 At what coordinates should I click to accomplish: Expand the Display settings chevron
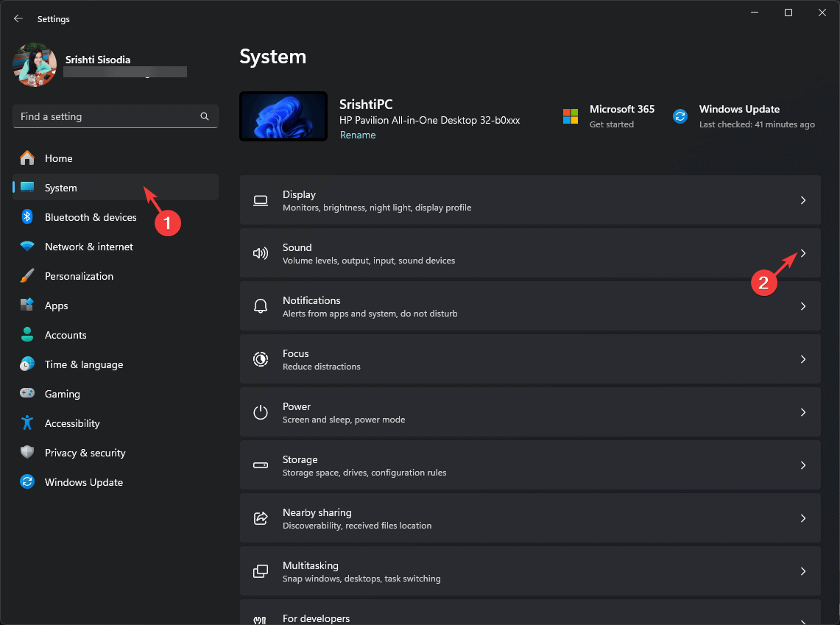pos(803,200)
